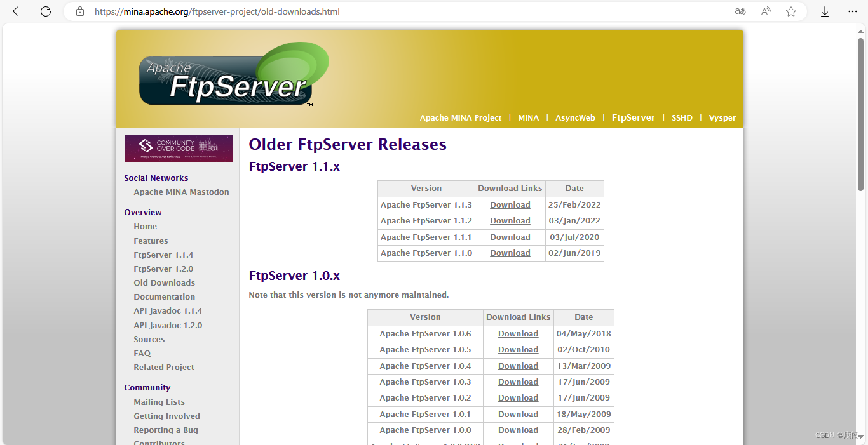Screen dimensions: 868x445
Task: Switch to MINA in the top navigation
Action: coord(528,118)
